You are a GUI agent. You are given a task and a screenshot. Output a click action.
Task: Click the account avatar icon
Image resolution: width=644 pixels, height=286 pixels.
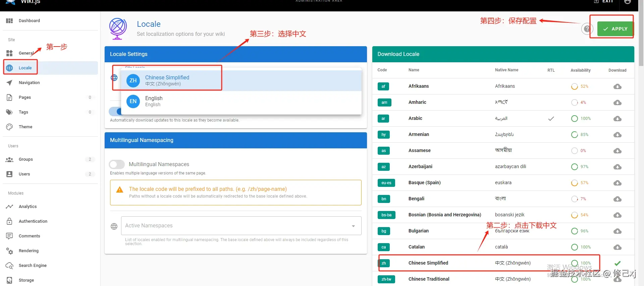tap(628, 2)
